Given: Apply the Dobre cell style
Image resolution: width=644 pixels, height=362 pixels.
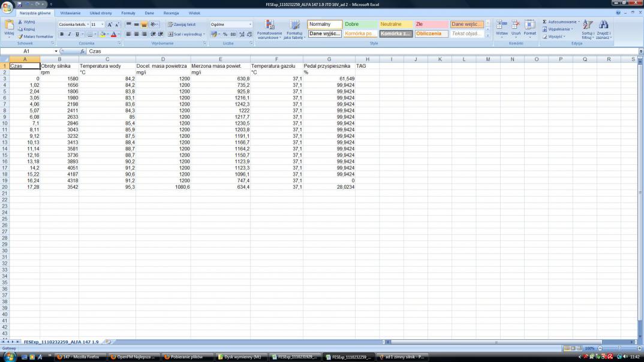Looking at the screenshot, I should point(360,25).
